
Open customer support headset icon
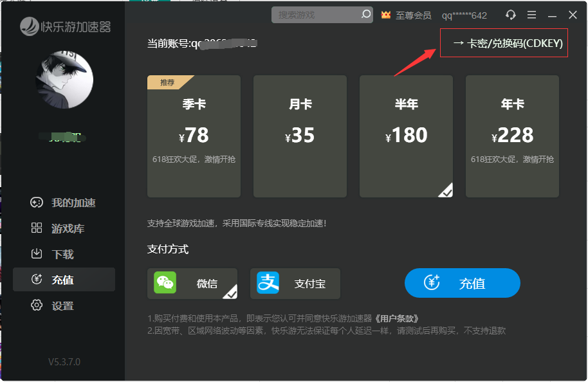(x=510, y=15)
